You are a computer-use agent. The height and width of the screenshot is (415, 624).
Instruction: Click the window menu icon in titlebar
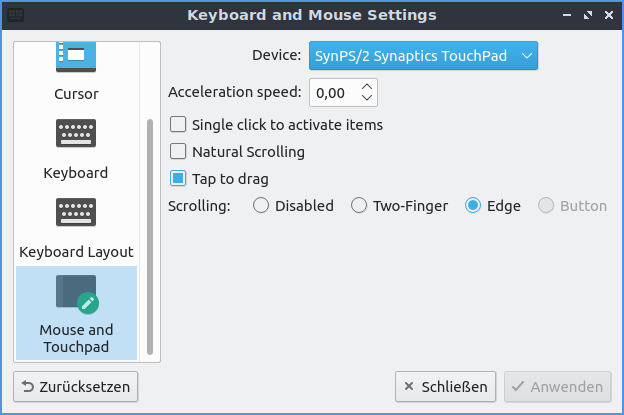(16, 15)
